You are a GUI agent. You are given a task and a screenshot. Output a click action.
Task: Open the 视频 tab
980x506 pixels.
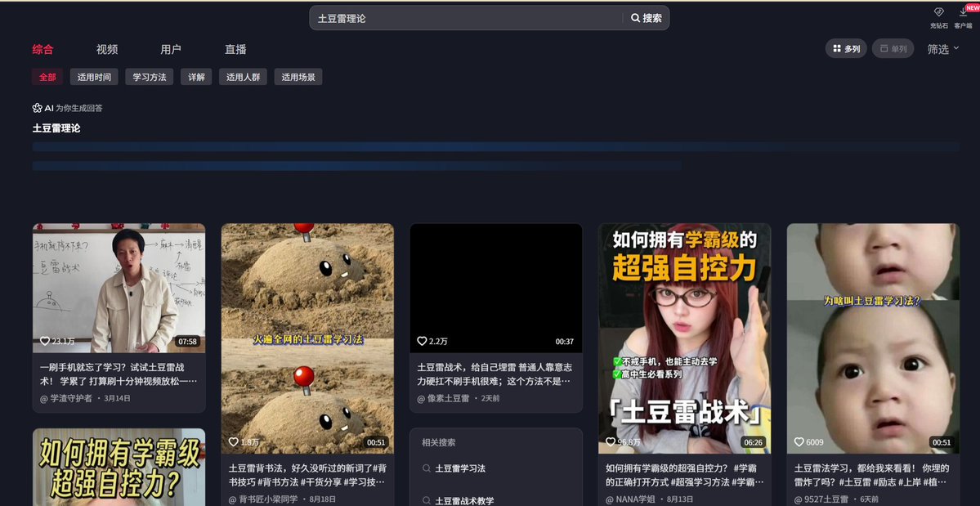(x=107, y=49)
